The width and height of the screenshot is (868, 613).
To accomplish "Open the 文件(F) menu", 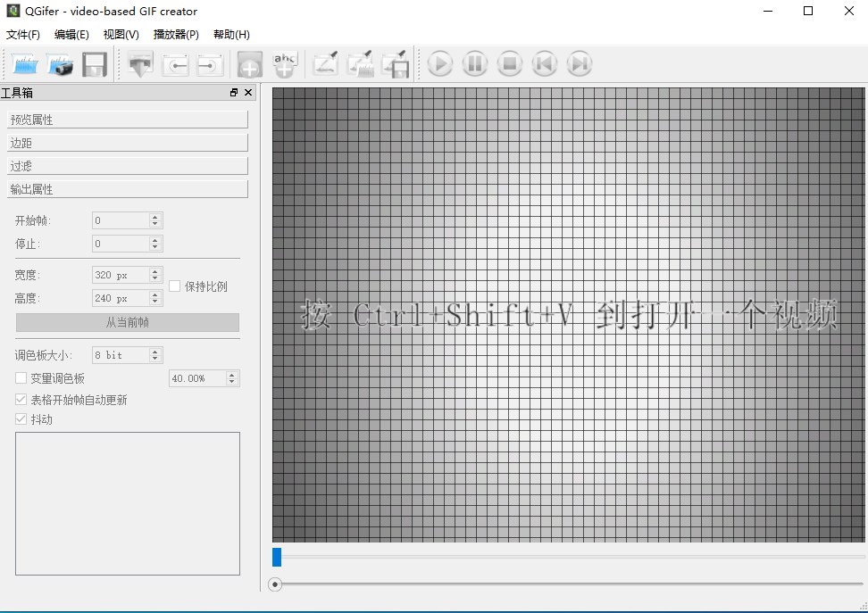I will coord(23,35).
